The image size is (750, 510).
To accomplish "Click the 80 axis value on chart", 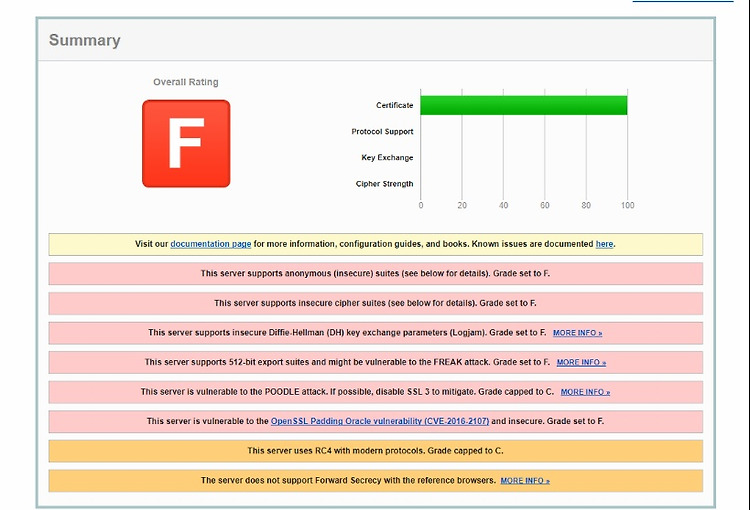I will point(586,205).
